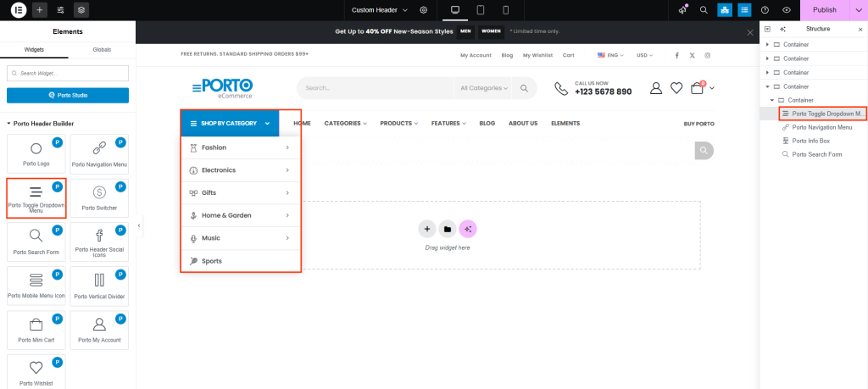Click the Publish button
868x389 pixels.
824,10
